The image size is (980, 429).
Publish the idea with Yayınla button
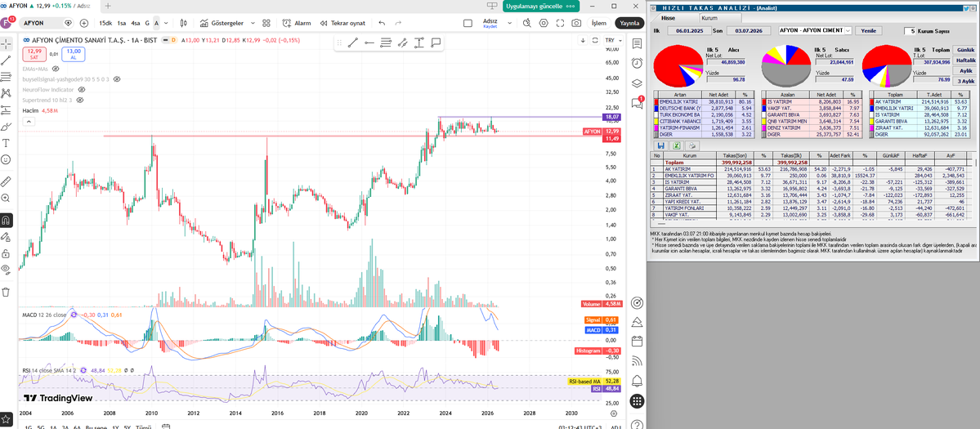pos(628,23)
